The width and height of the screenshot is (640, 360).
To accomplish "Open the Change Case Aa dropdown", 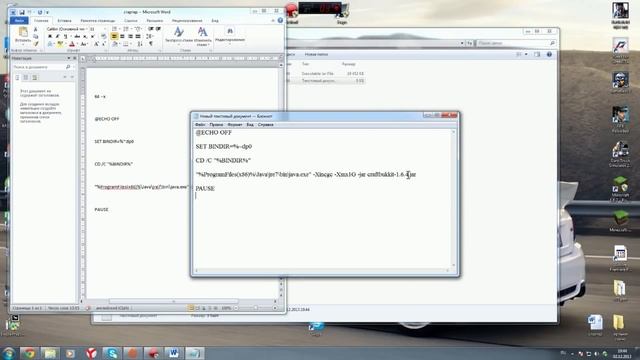I will (x=84, y=44).
